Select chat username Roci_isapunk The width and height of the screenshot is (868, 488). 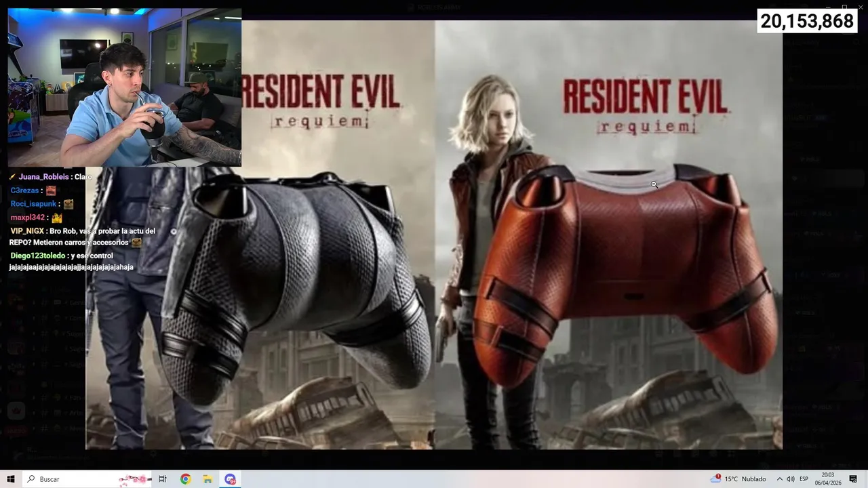(34, 204)
